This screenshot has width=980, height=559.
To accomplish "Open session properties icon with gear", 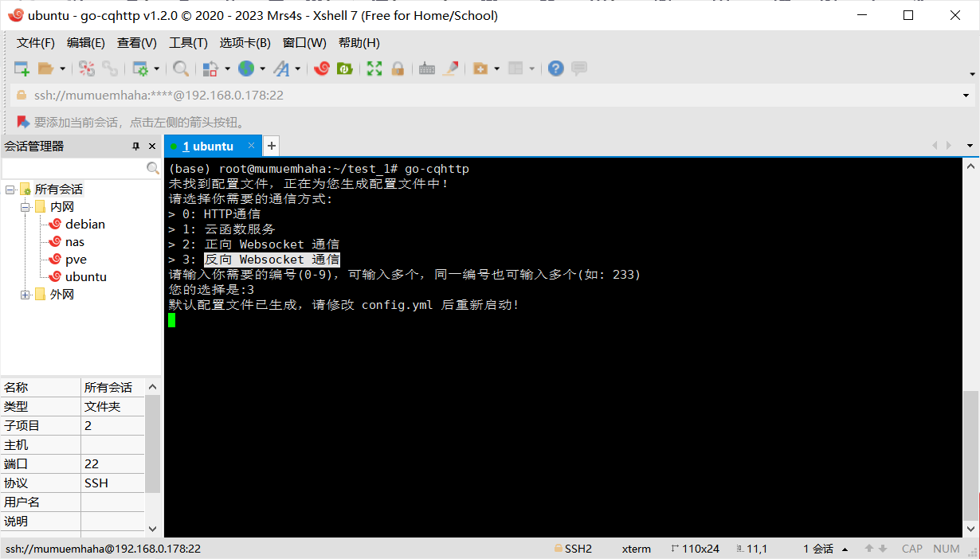I will click(x=140, y=68).
